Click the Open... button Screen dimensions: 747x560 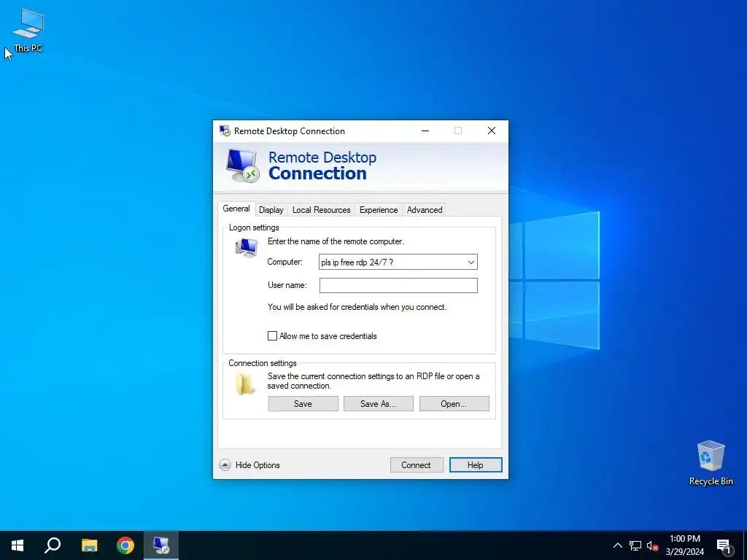point(454,404)
